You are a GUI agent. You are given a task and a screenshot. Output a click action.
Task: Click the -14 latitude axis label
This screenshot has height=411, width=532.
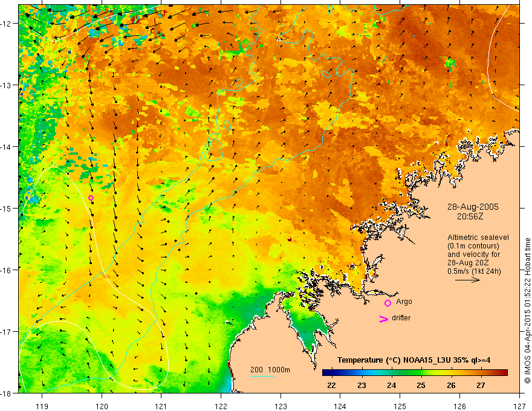[x=7, y=147]
